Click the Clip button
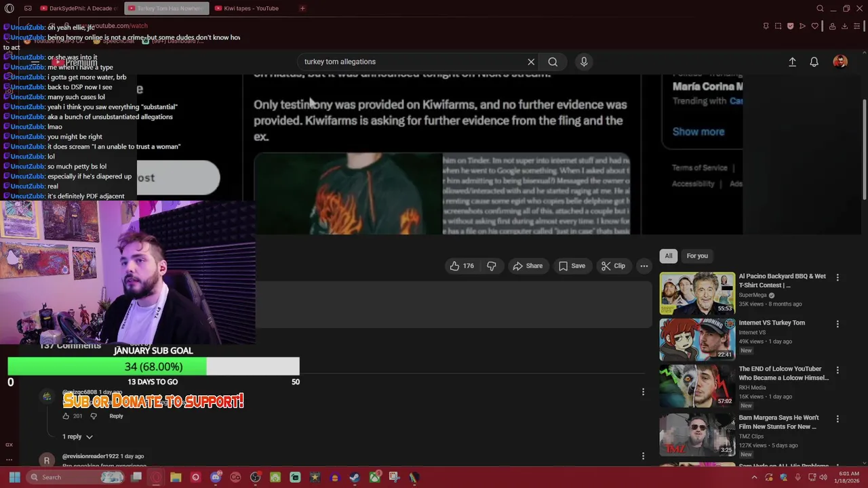The width and height of the screenshot is (868, 488). click(x=613, y=266)
